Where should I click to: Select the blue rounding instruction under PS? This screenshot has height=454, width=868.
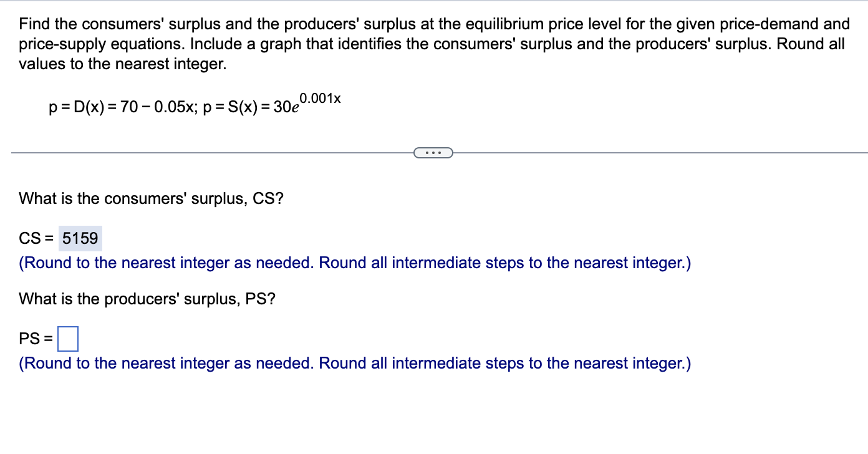click(354, 363)
